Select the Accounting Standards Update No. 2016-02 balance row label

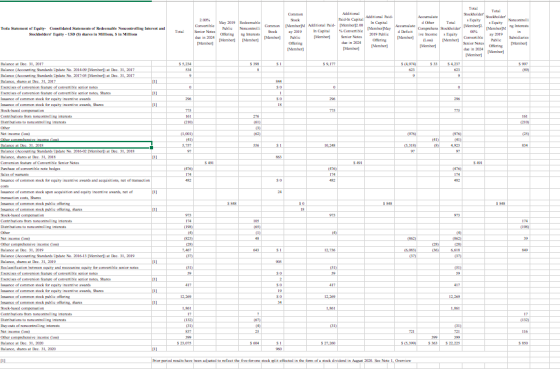point(68,151)
